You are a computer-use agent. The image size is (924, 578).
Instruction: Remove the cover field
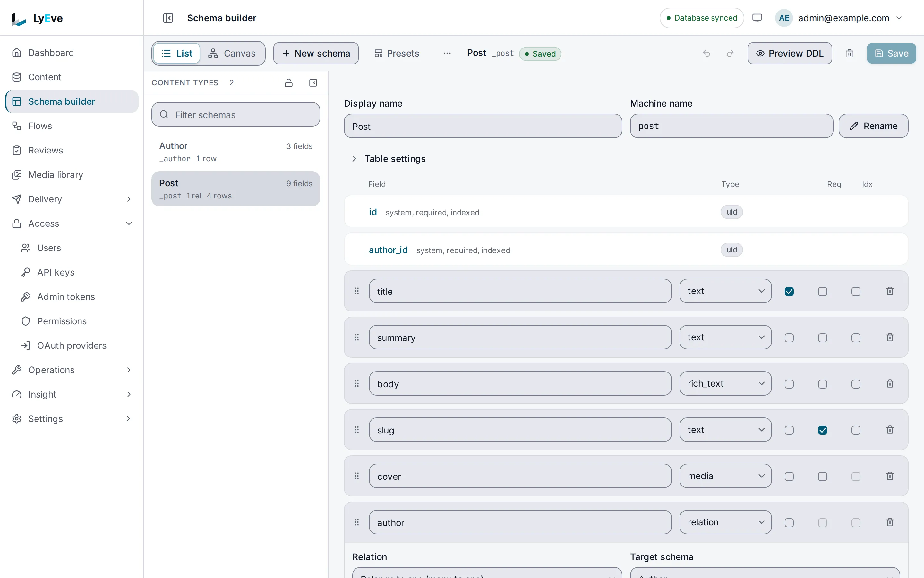coord(890,476)
